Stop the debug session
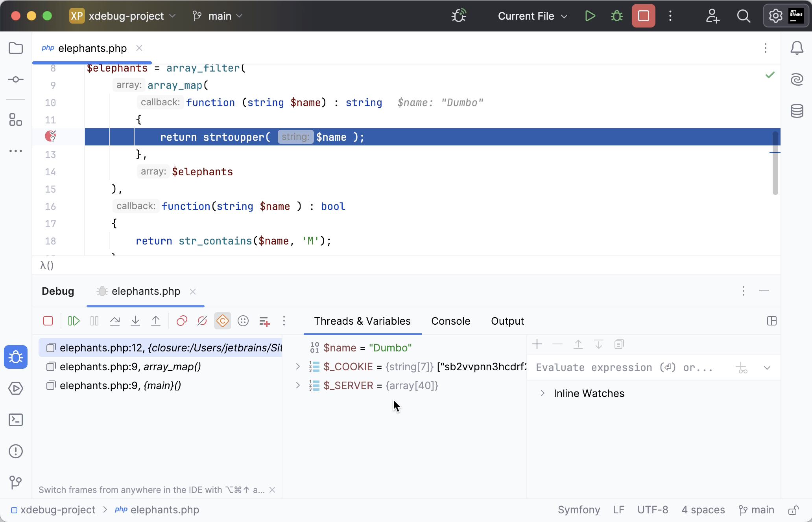The width and height of the screenshot is (812, 522). coord(48,321)
